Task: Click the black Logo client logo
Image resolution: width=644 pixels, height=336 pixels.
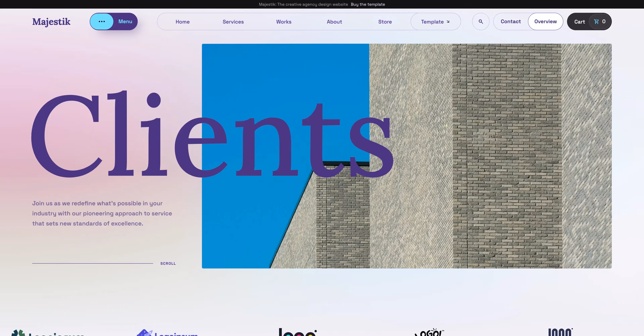Action: (298, 332)
